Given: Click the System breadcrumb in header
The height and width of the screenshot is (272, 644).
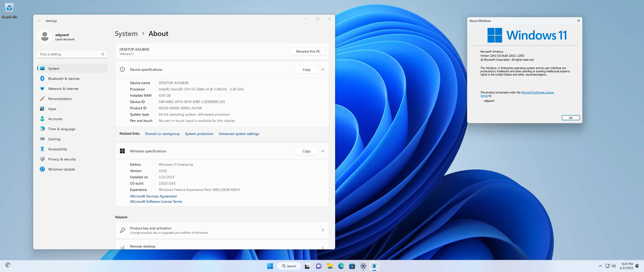Looking at the screenshot, I should (x=126, y=33).
